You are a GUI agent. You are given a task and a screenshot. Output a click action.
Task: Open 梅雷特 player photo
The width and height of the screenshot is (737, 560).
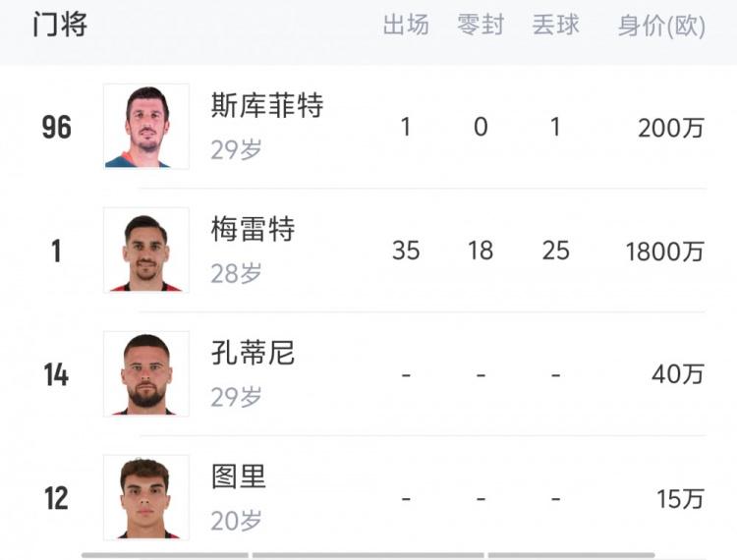pyautogui.click(x=146, y=250)
